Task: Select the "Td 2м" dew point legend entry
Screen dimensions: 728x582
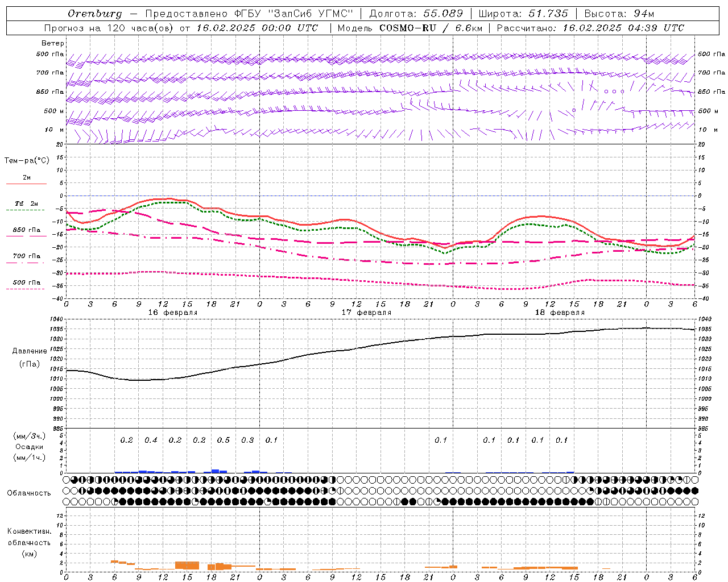Action: pyautogui.click(x=26, y=203)
